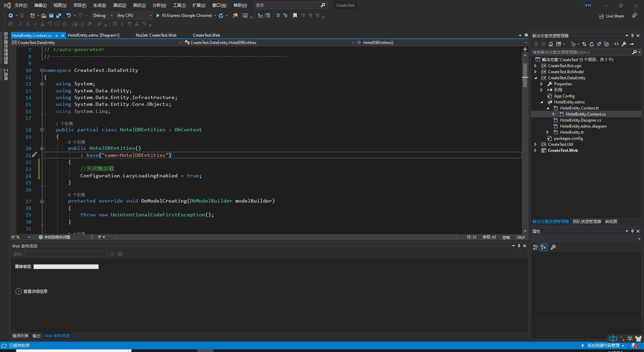
Task: Expand the CreateTest.Web project node
Action: (x=536, y=150)
